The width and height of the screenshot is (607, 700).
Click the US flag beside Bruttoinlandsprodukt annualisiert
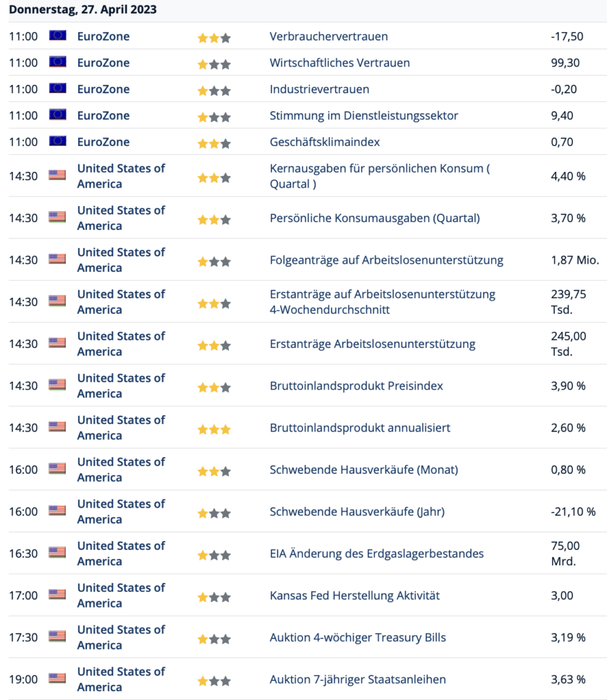[57, 427]
